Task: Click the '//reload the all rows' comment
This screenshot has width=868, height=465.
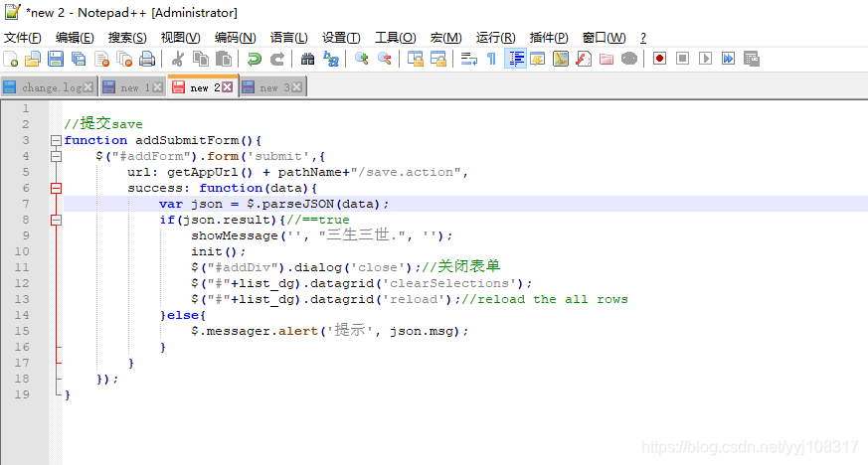Action: (x=545, y=299)
